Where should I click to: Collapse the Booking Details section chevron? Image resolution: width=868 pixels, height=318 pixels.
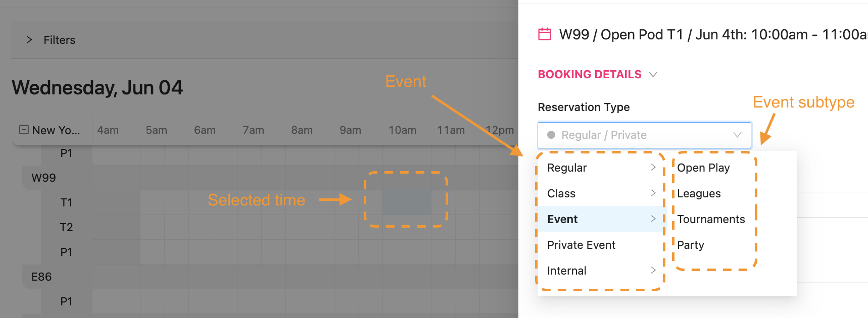coord(653,75)
